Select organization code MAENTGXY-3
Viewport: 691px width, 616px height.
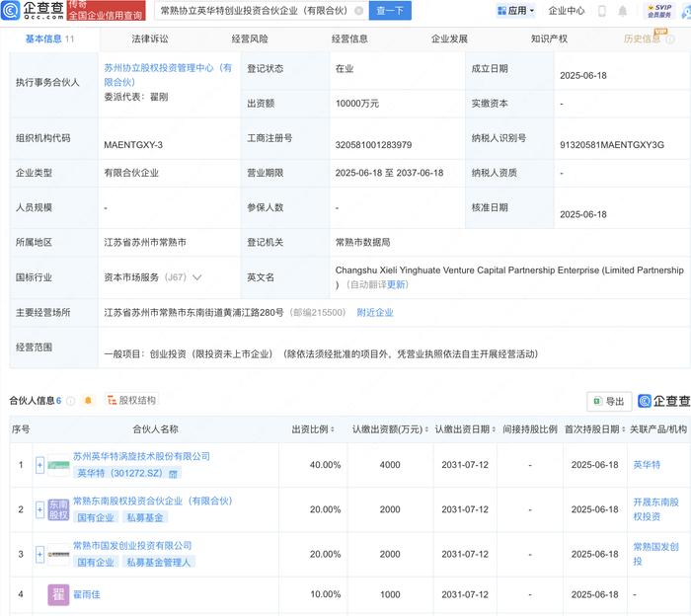(x=133, y=145)
